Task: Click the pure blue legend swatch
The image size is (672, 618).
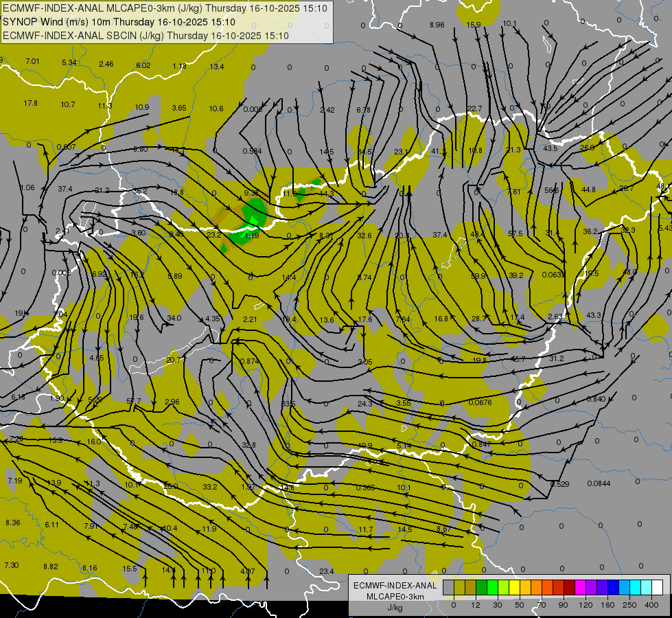Action: 613,587
